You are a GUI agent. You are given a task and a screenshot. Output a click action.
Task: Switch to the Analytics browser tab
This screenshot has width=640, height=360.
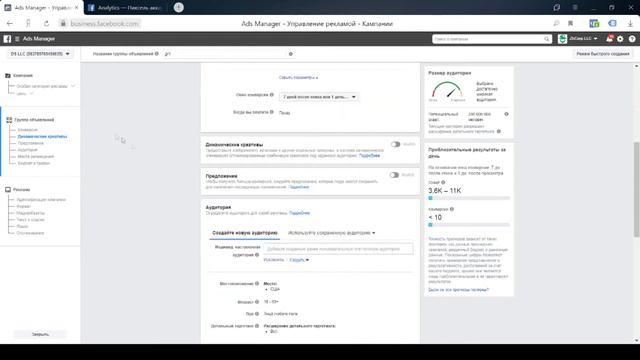[x=125, y=7]
